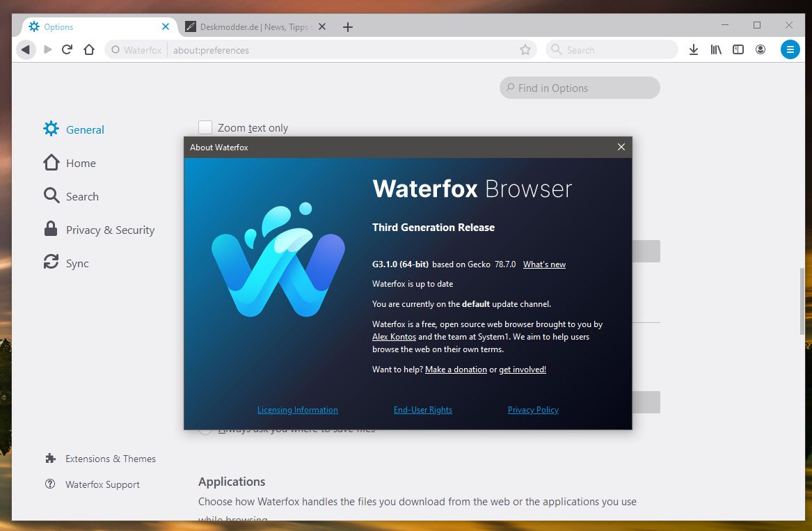812x531 pixels.
Task: Click the Third Generation Release text
Action: click(433, 228)
